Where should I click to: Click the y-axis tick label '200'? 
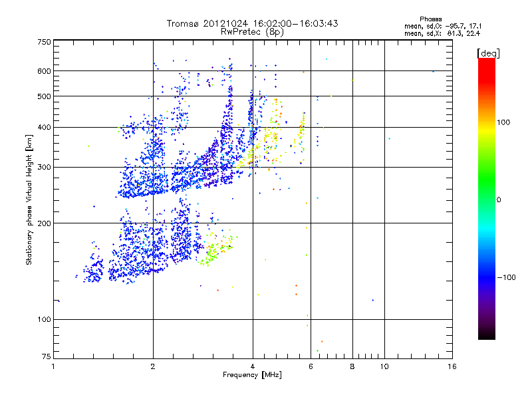coord(44,223)
